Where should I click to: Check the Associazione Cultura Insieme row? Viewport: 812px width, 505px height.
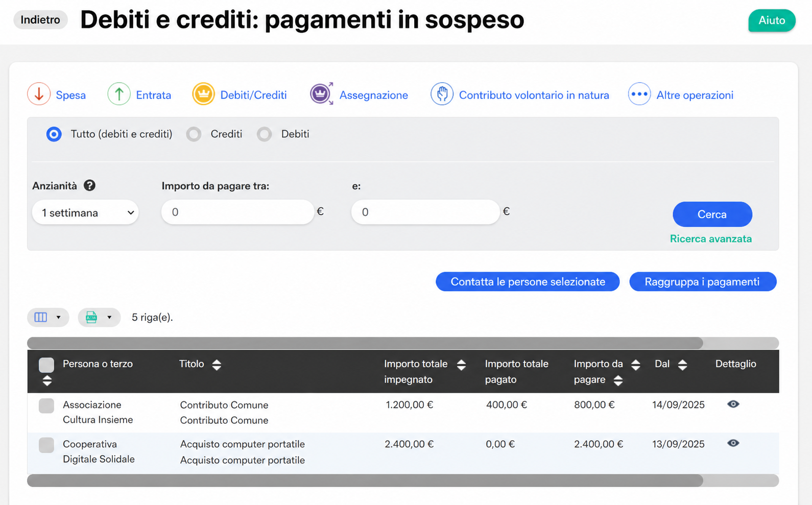point(46,406)
